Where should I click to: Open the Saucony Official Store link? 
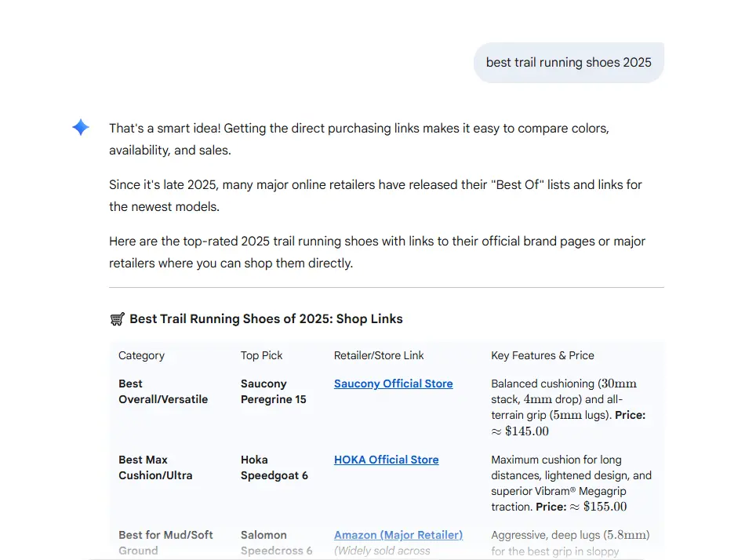(x=393, y=384)
